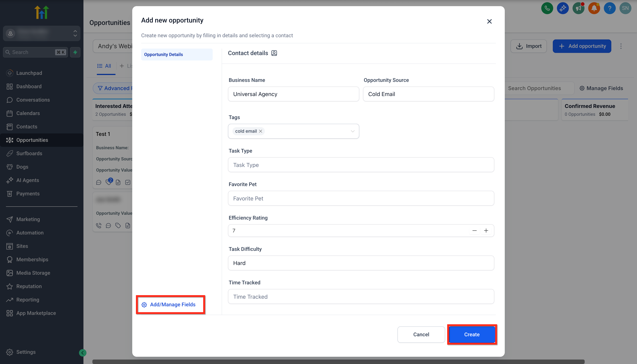Click the contact card icon beside Contact details
This screenshot has height=364, width=637.
click(x=274, y=53)
